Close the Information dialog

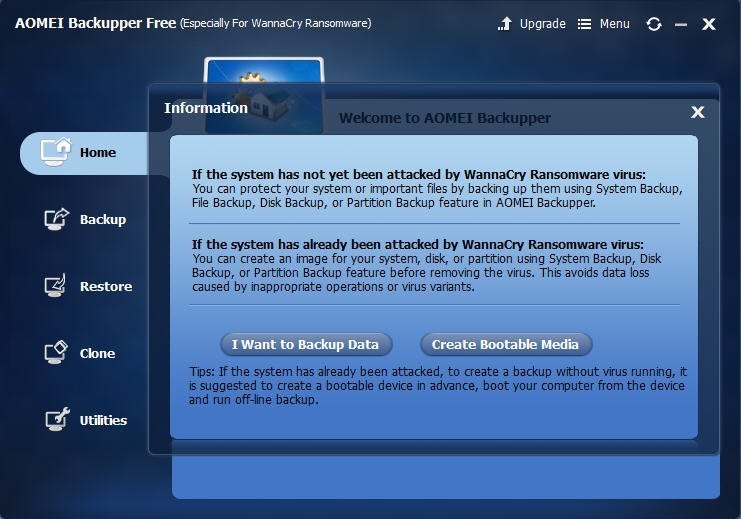pos(698,112)
